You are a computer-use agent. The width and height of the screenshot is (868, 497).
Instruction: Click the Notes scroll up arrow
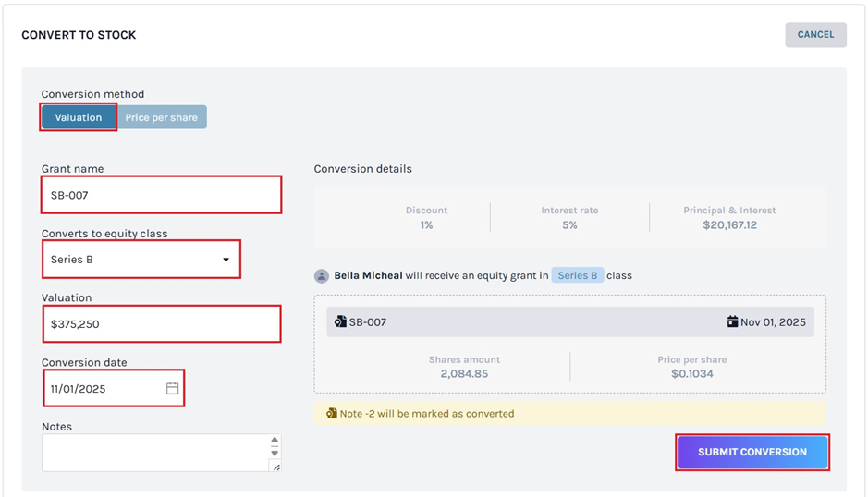coord(275,440)
